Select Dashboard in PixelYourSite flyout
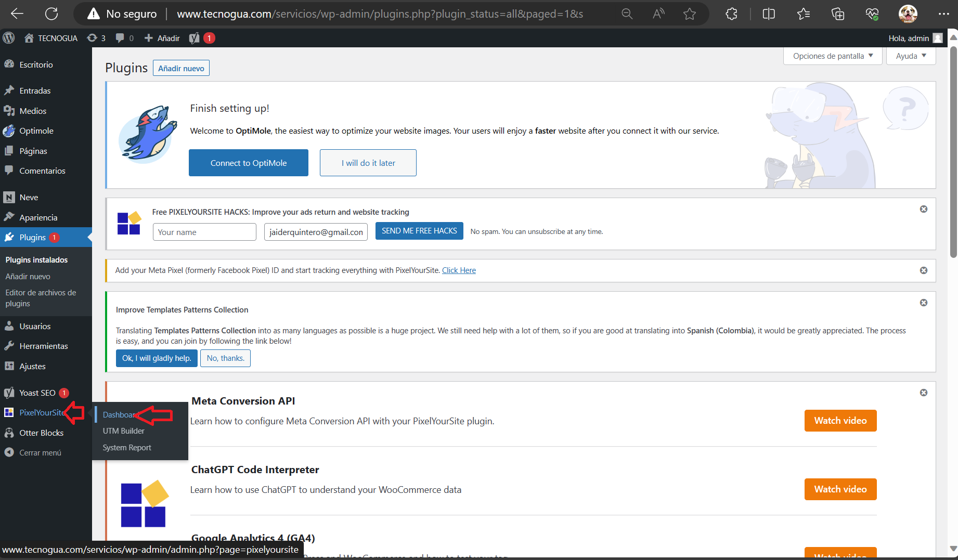 tap(120, 414)
